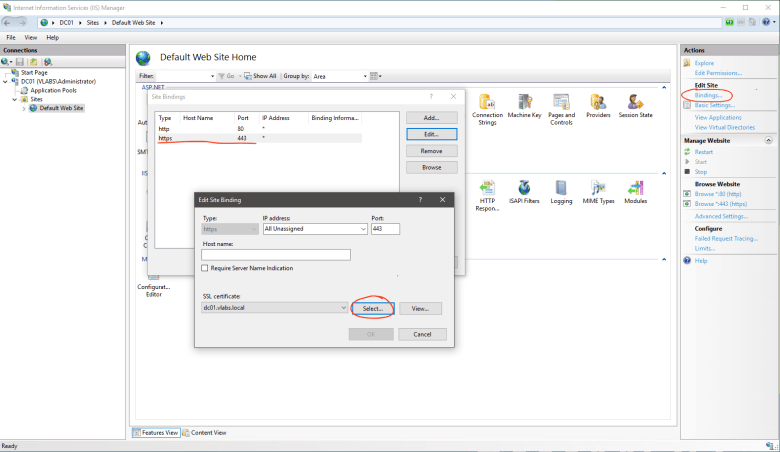Screen dimensions: 780x452
Task: Collapse the Sites tree node
Action: click(14, 99)
